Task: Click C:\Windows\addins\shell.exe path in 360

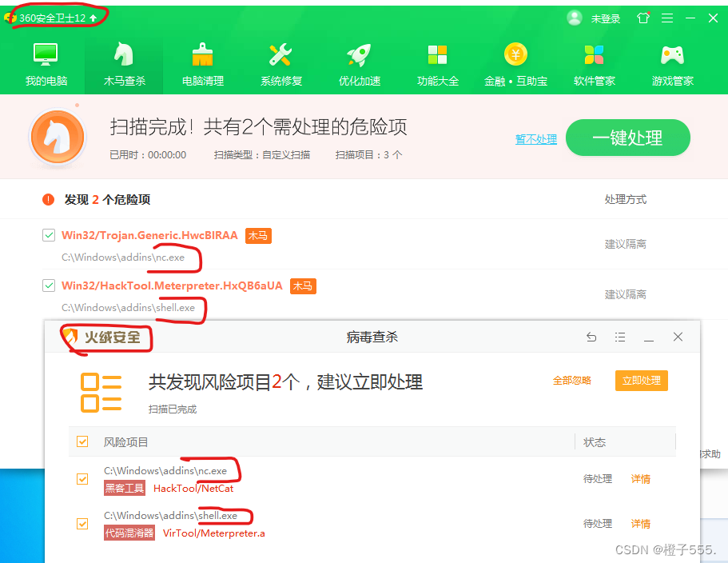Action: point(128,308)
